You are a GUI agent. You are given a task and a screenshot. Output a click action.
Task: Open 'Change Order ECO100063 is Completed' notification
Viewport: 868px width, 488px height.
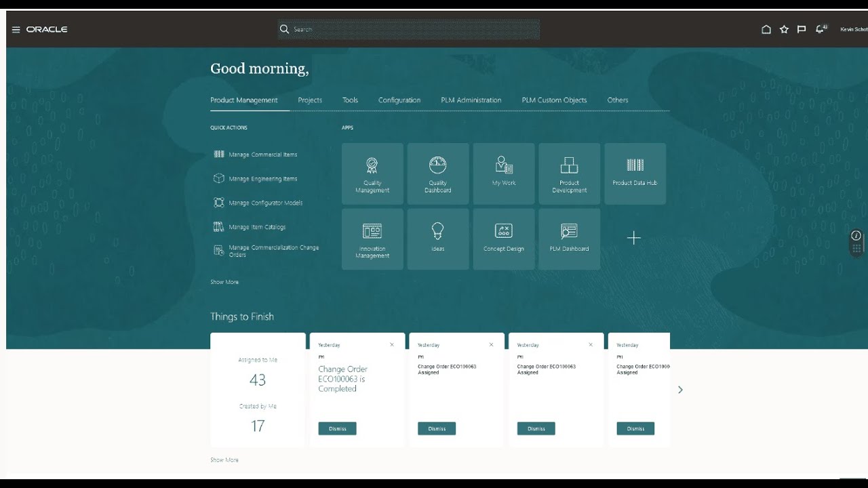point(343,379)
